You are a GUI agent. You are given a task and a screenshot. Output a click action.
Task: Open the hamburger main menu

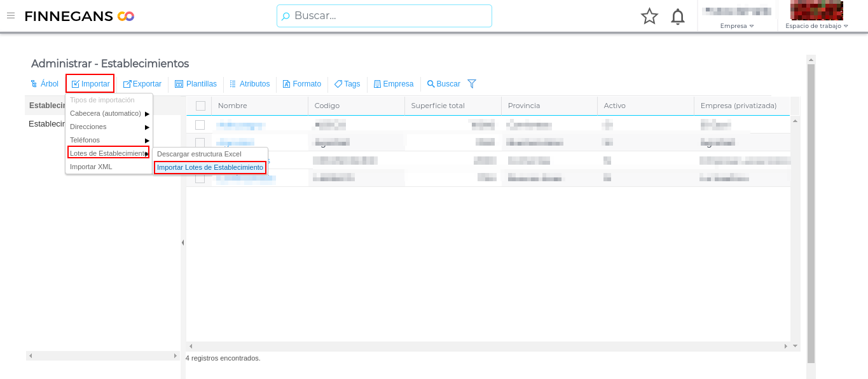pyautogui.click(x=11, y=15)
